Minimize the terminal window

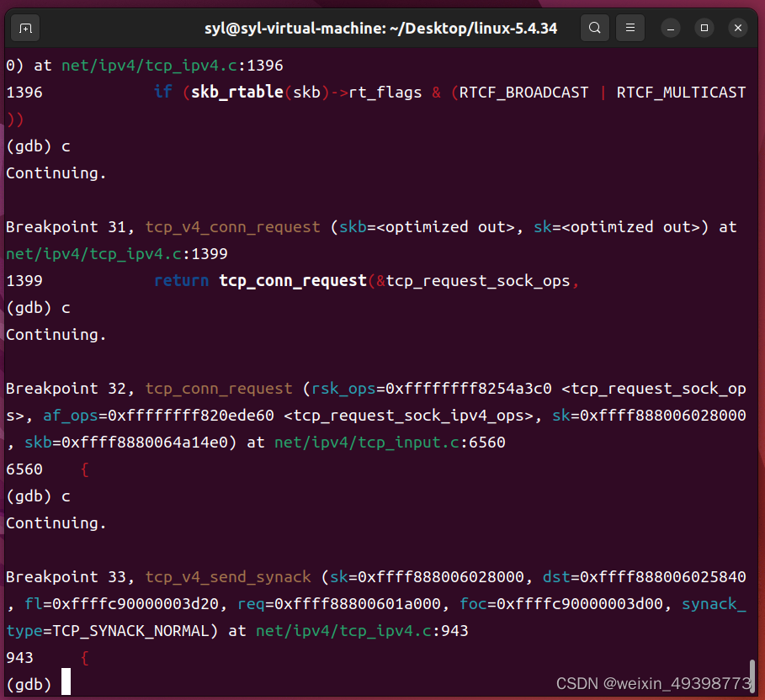point(670,28)
